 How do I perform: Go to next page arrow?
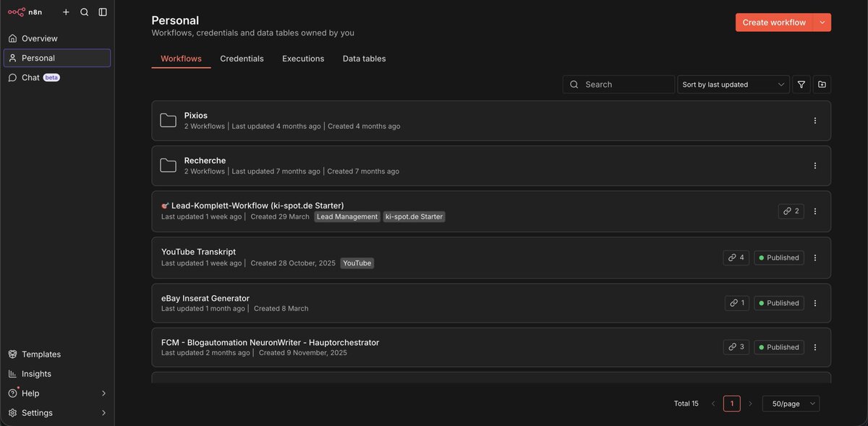750,404
